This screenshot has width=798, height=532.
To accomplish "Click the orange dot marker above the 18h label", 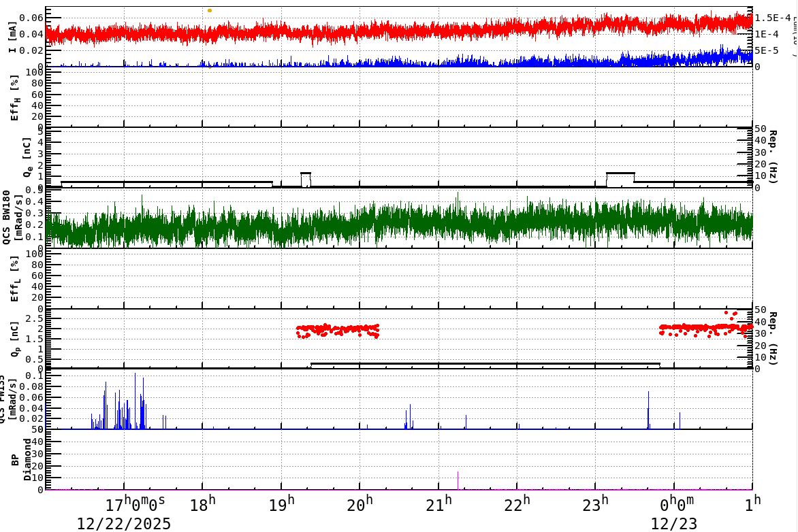I will (209, 10).
